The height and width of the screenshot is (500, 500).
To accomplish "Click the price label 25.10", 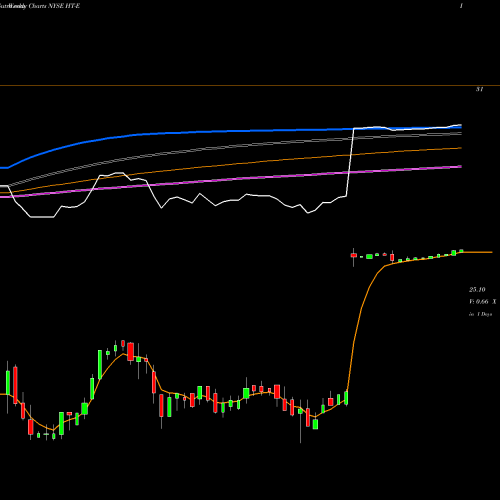I will click(477, 290).
